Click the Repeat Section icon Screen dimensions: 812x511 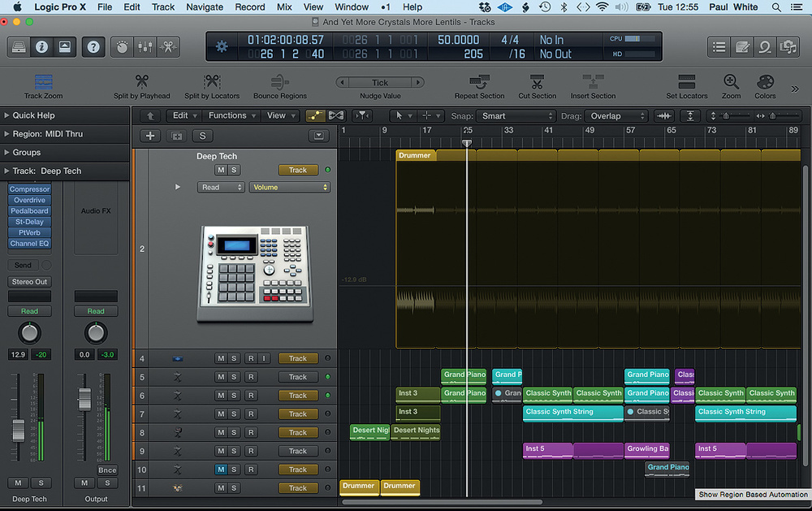479,82
